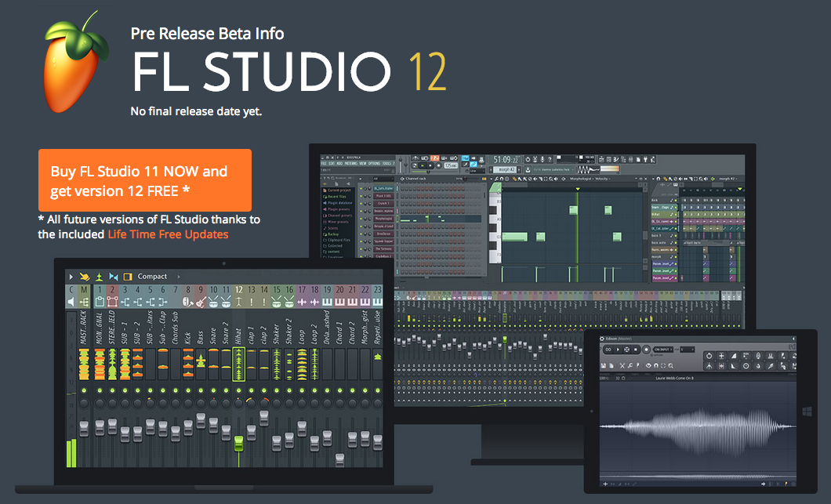Image resolution: width=831 pixels, height=504 pixels.
Task: Click the FL Studio fruit logo
Action: pos(76,63)
